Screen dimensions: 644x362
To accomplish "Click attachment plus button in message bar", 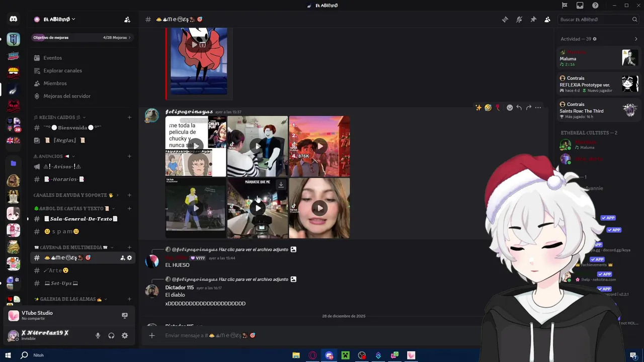I will (151, 335).
